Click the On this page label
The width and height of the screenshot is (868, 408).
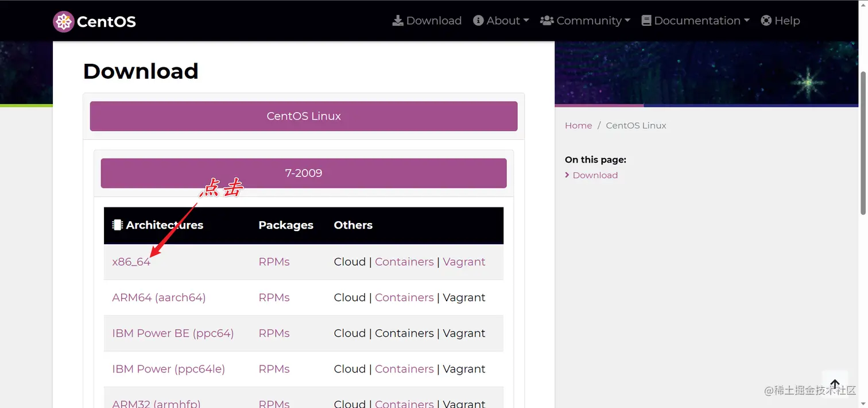pyautogui.click(x=595, y=160)
